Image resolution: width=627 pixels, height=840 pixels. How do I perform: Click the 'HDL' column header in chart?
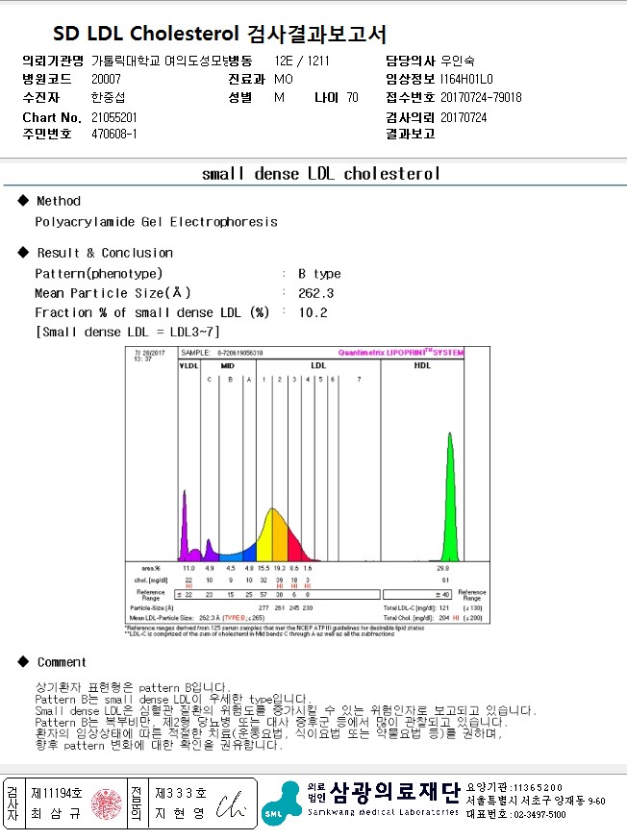pos(422,366)
